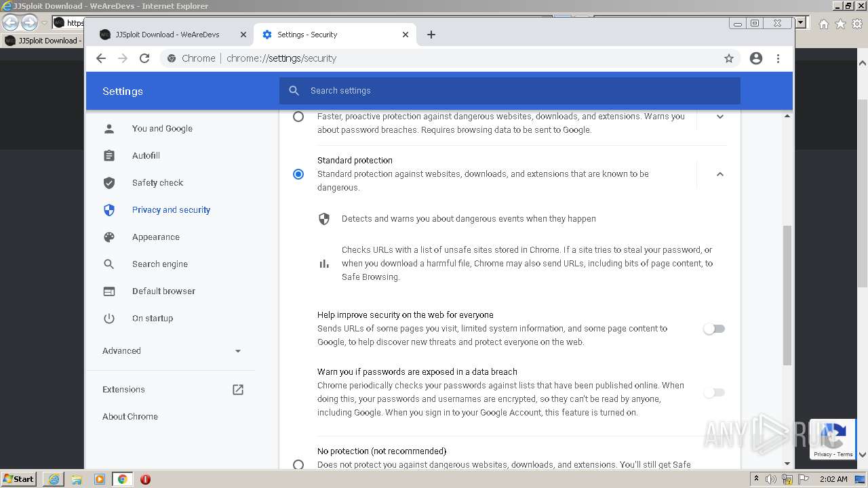Open Appearance settings

point(156,237)
